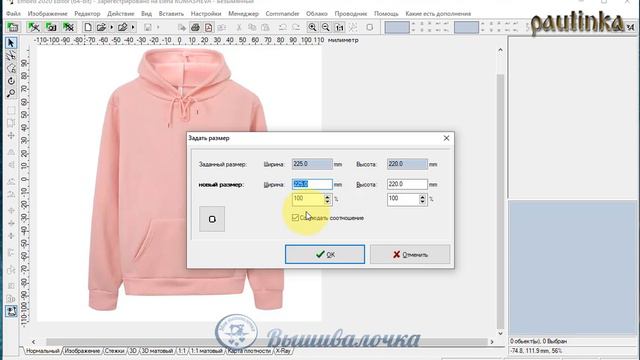The image size is (640, 360).
Task: Click the paste icon in top toolbar
Action: coord(265,27)
